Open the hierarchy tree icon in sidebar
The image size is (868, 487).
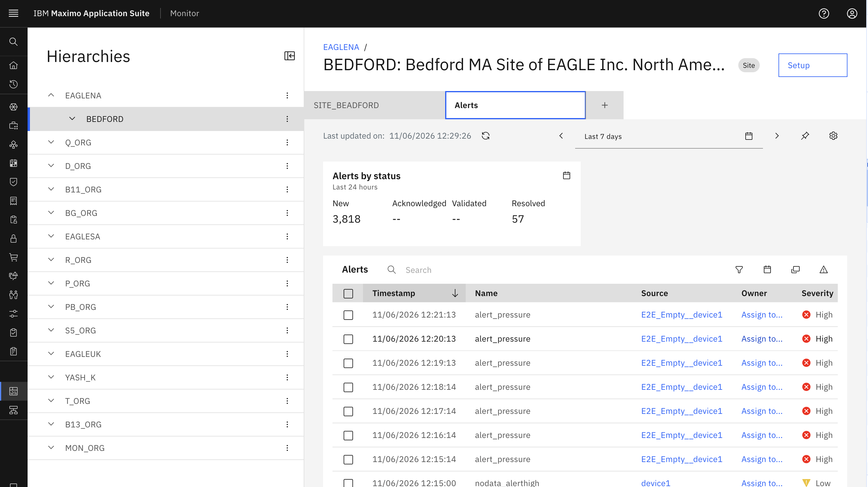pos(13,410)
